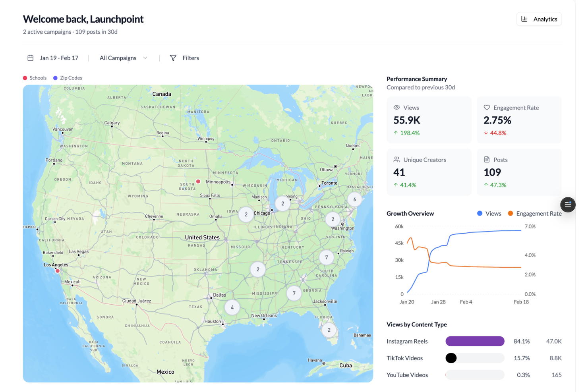Toggle the Zip Codes legend above the map

[x=68, y=78]
